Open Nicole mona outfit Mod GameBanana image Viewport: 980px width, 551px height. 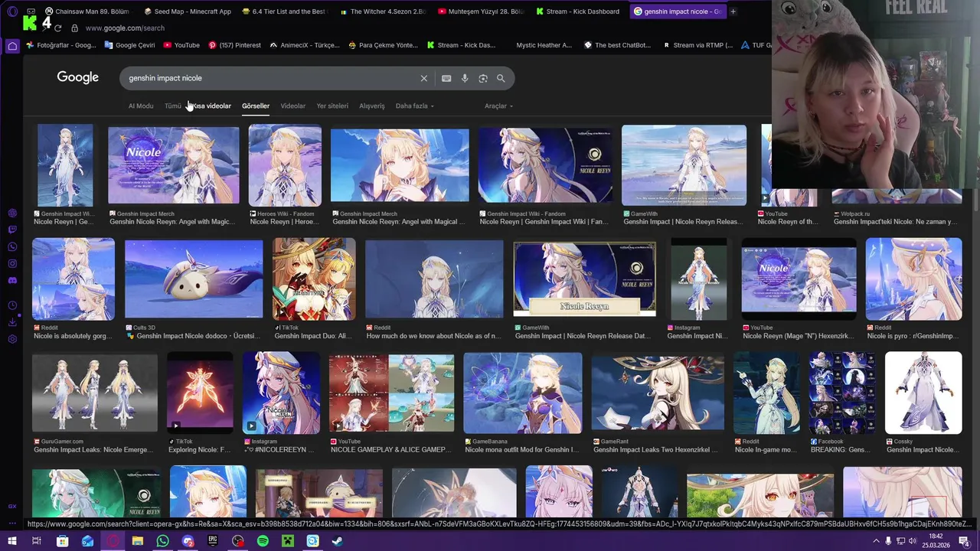coord(522,393)
